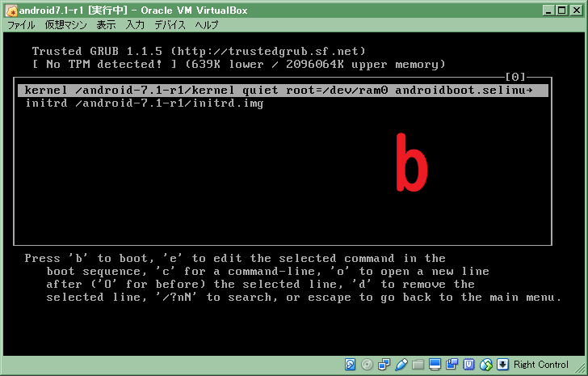Image resolution: width=588 pixels, height=376 pixels.
Task: Maximize the VirtualBox window
Action: [x=562, y=11]
